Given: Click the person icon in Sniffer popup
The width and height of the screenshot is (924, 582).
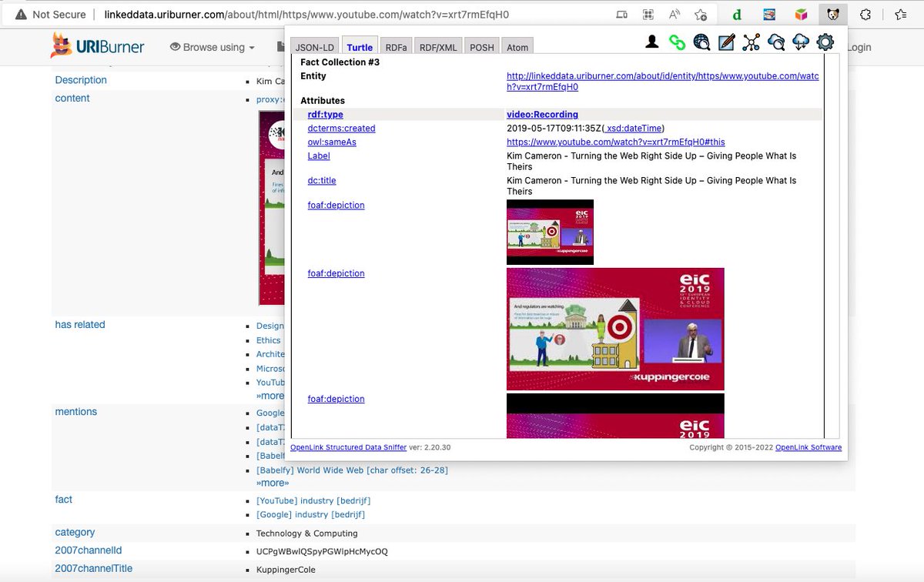Looking at the screenshot, I should [652, 42].
